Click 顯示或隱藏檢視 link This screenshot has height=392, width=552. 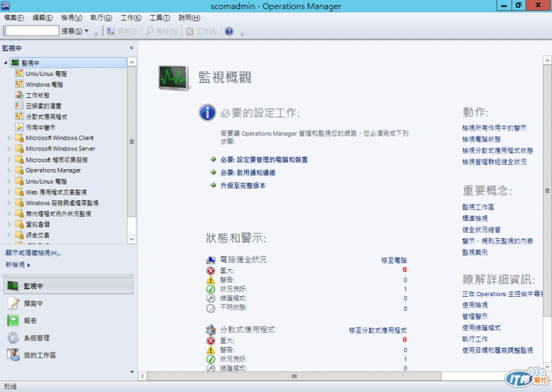click(33, 253)
